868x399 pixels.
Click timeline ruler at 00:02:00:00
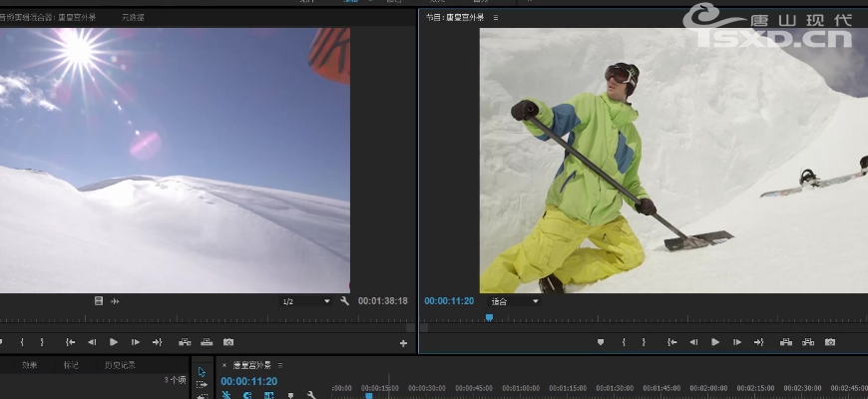click(708, 388)
